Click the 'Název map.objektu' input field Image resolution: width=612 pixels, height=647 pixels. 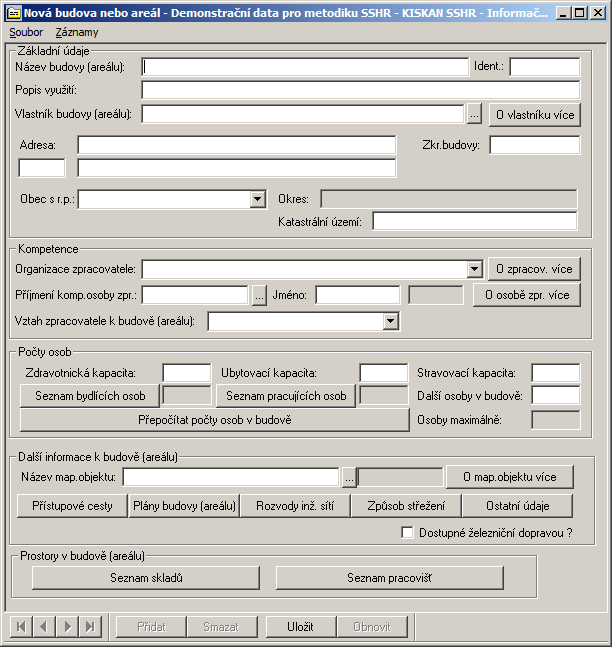pyautogui.click(x=231, y=477)
